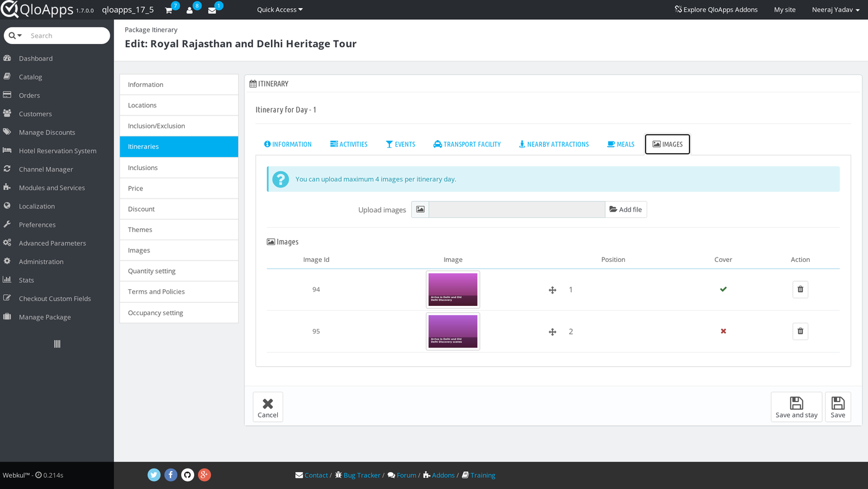Viewport: 868px width, 489px height.
Task: Open Webkul Google Plus page icon
Action: point(205,475)
